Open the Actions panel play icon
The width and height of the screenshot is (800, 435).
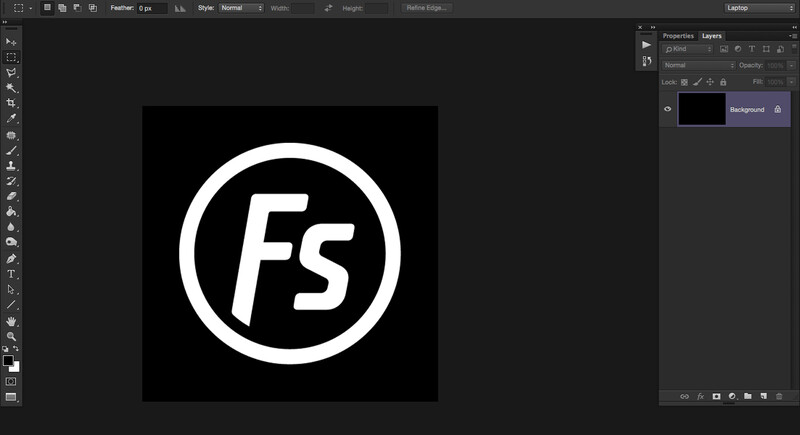[646, 45]
